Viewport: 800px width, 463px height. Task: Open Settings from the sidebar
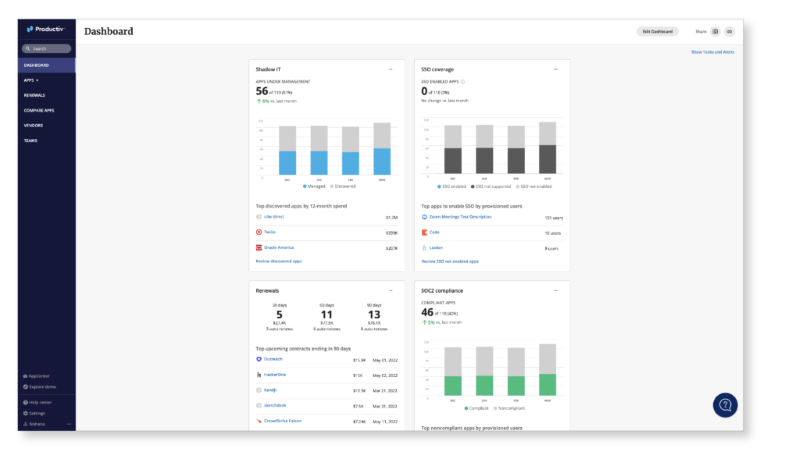37,413
